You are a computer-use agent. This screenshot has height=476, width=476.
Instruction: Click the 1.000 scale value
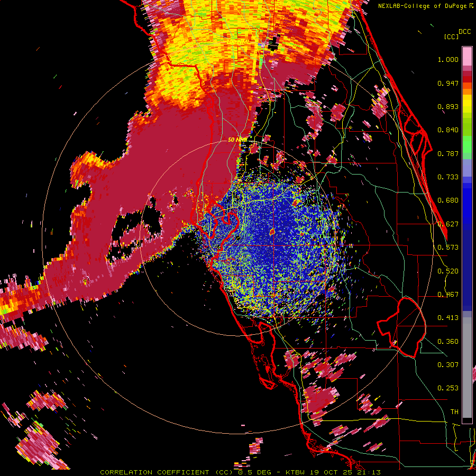448,59
